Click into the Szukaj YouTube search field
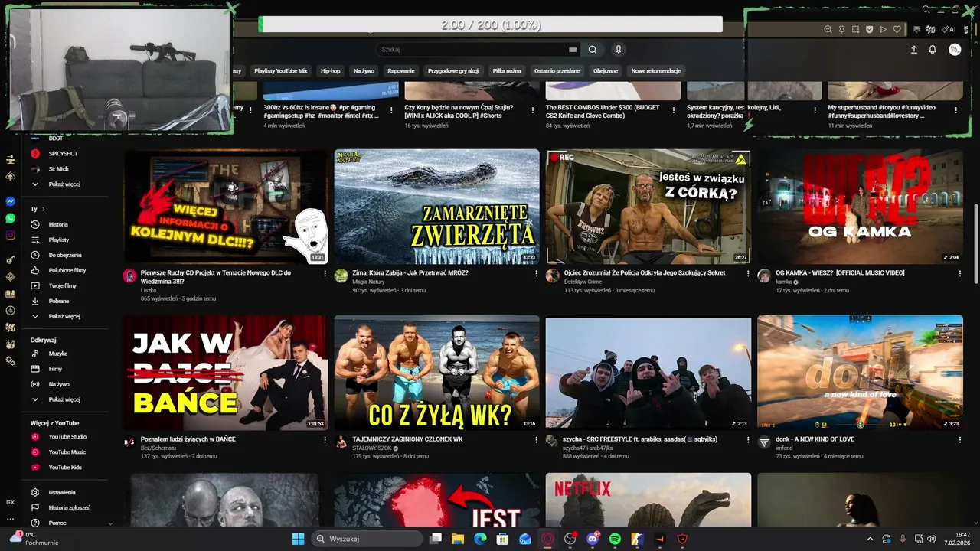Viewport: 980px width, 551px height. 471,50
